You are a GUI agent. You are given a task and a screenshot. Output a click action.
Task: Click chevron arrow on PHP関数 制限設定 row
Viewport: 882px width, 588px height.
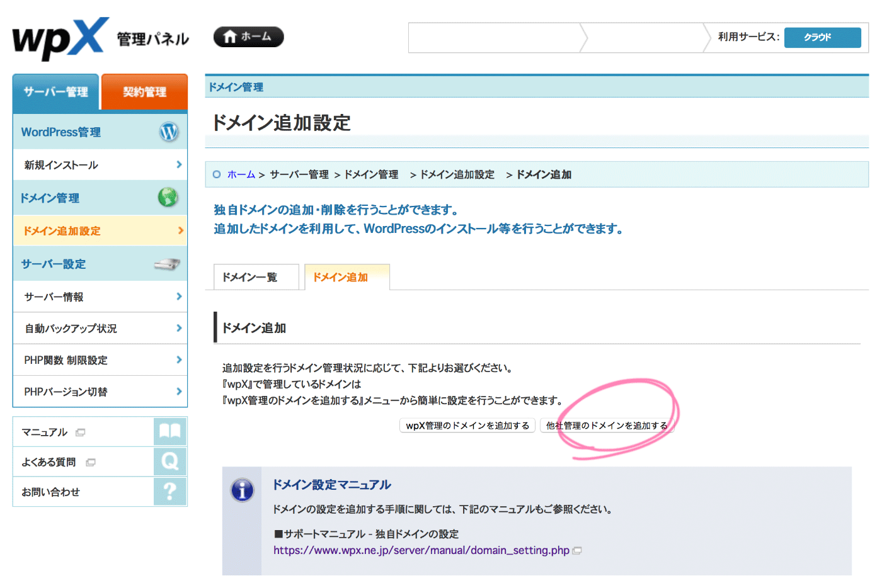coord(180,359)
